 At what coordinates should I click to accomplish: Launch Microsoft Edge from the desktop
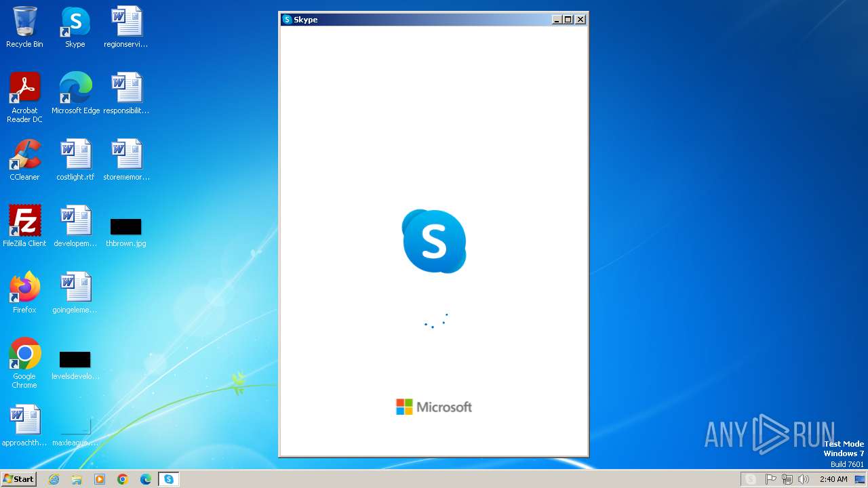[x=75, y=94]
